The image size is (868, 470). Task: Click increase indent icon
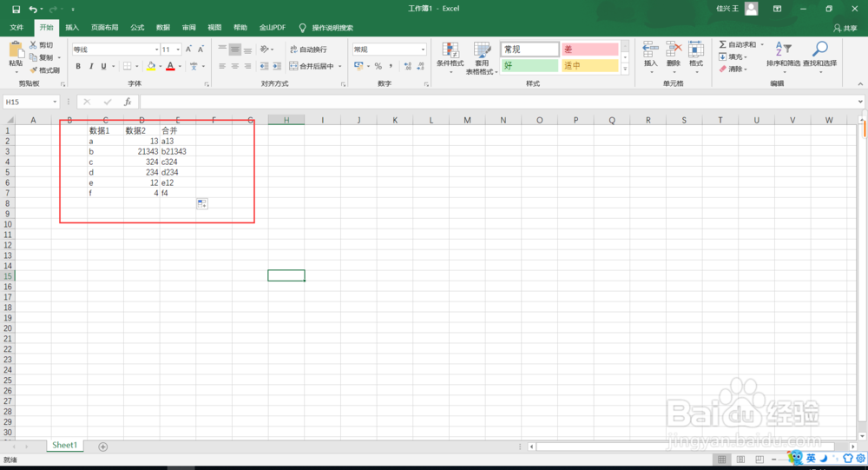tap(277, 66)
